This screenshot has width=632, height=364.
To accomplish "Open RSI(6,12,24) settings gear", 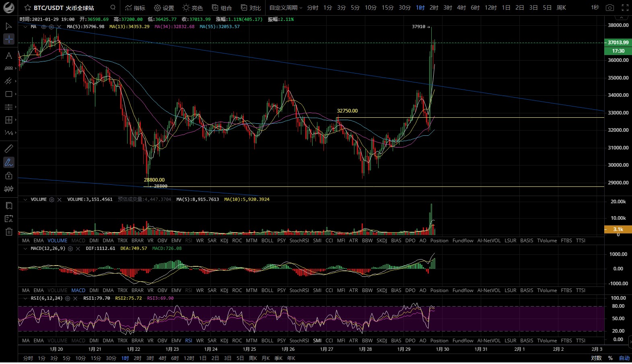I will 68,299.
